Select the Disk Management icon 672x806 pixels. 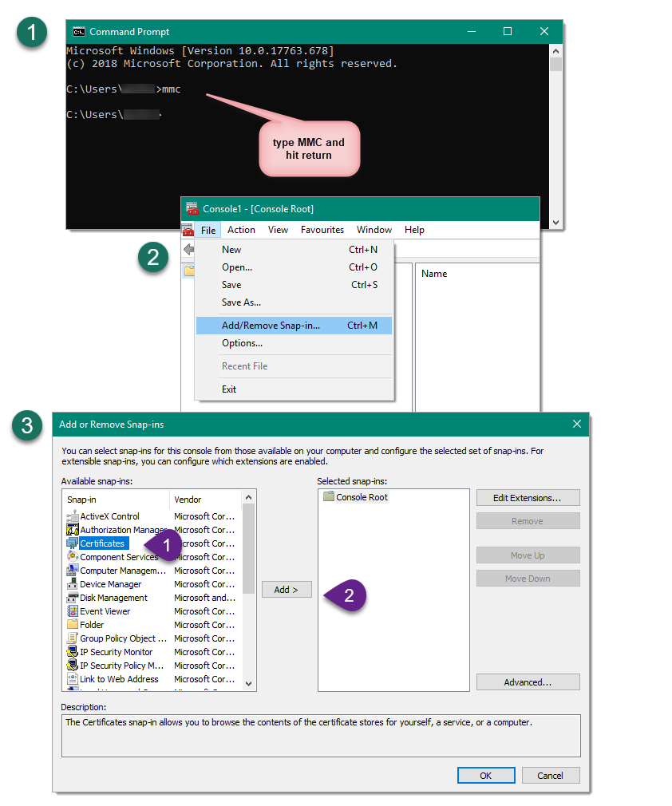[x=73, y=598]
